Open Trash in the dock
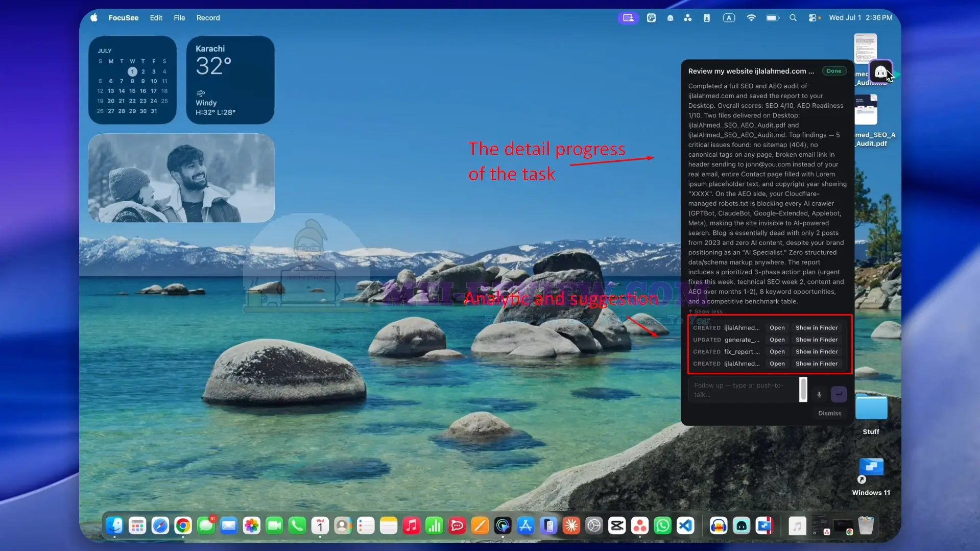This screenshot has width=980, height=551. click(x=866, y=525)
